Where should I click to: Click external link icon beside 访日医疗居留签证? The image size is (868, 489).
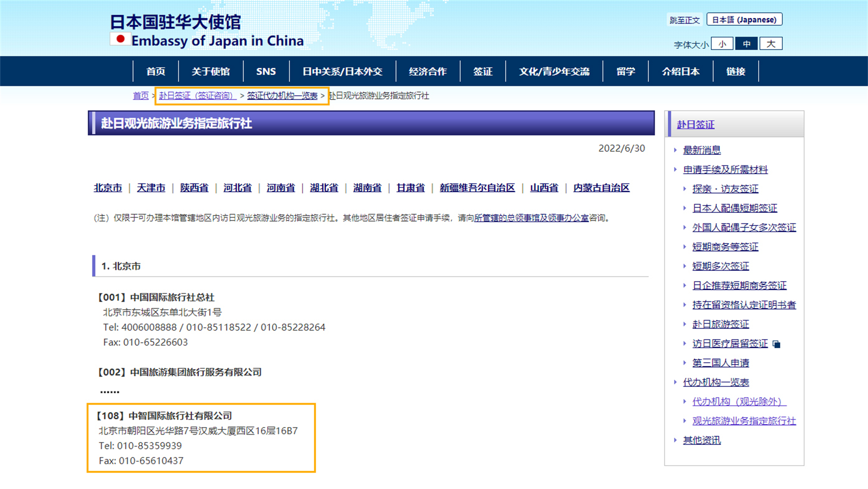click(776, 344)
